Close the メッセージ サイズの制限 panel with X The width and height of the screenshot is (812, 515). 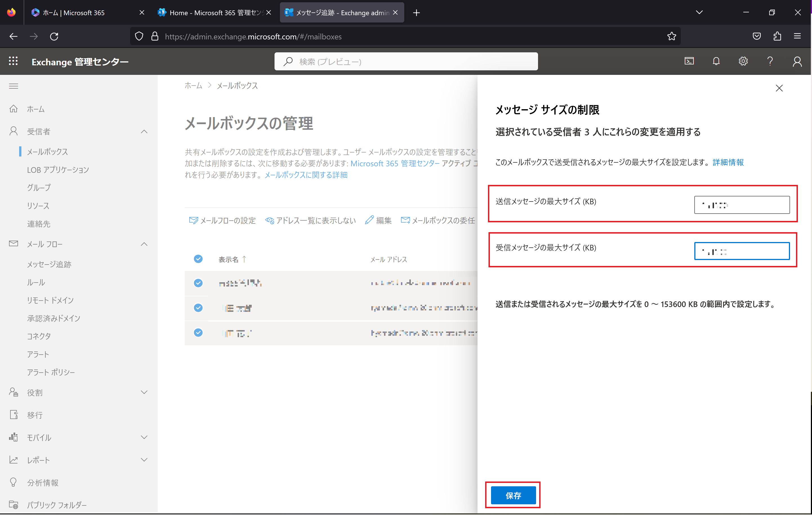[x=779, y=88]
